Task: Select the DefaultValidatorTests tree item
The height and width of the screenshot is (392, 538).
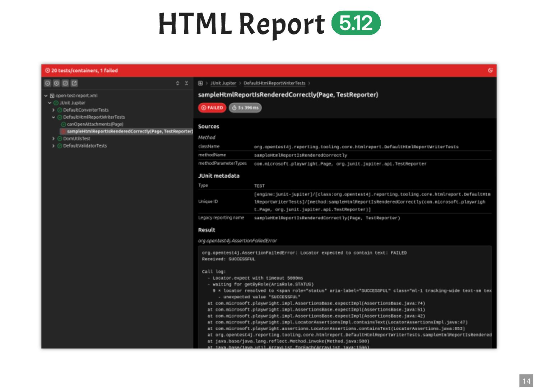Action: coord(85,146)
